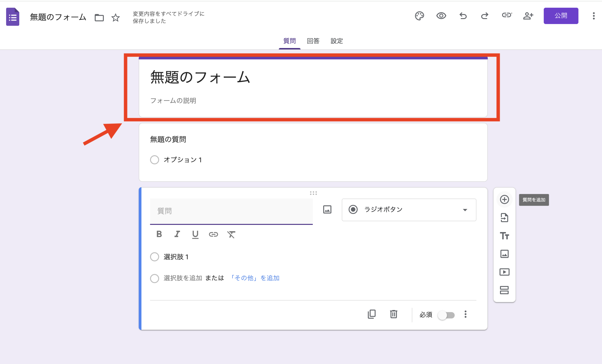Add a title and description block

[504, 236]
